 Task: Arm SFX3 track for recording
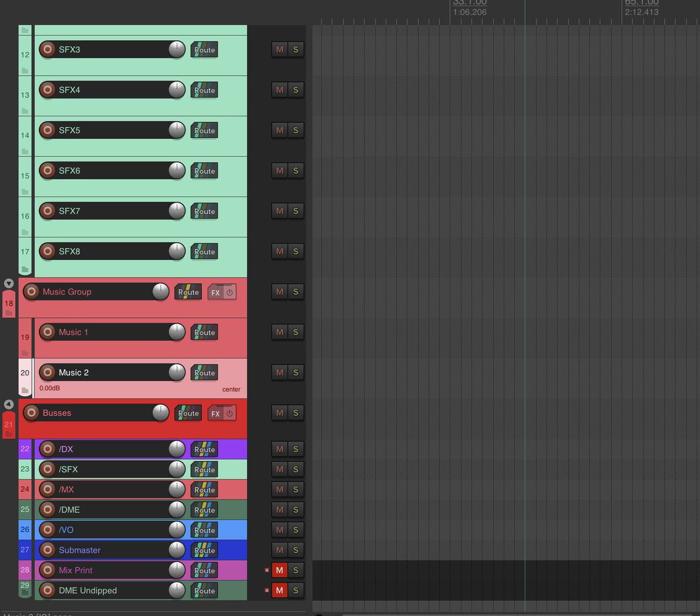pos(48,50)
